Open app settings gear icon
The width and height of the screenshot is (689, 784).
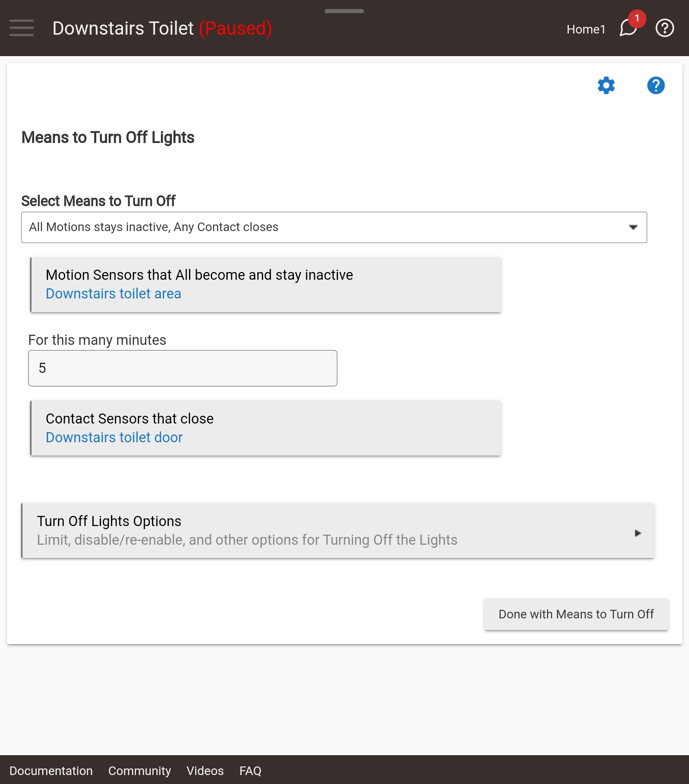tap(606, 85)
